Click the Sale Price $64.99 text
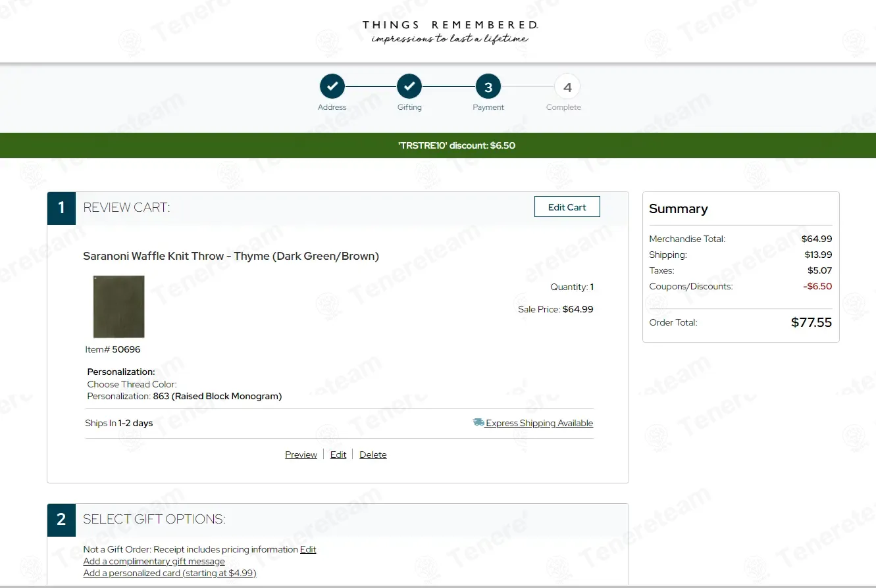876x588 pixels. coord(555,309)
